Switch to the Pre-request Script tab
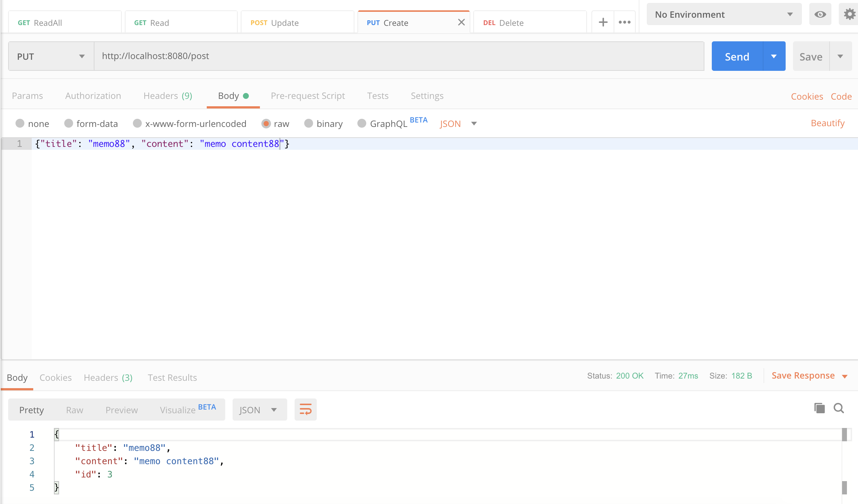Image resolution: width=858 pixels, height=504 pixels. [308, 96]
